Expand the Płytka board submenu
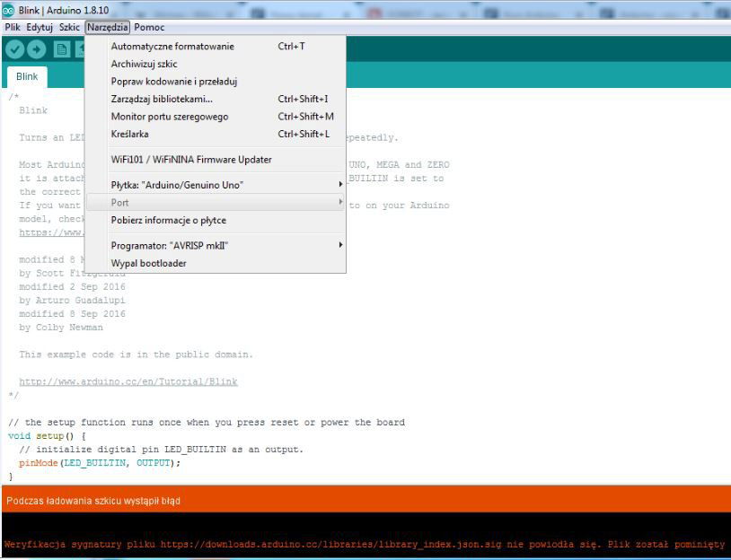The width and height of the screenshot is (731, 560). click(x=216, y=185)
